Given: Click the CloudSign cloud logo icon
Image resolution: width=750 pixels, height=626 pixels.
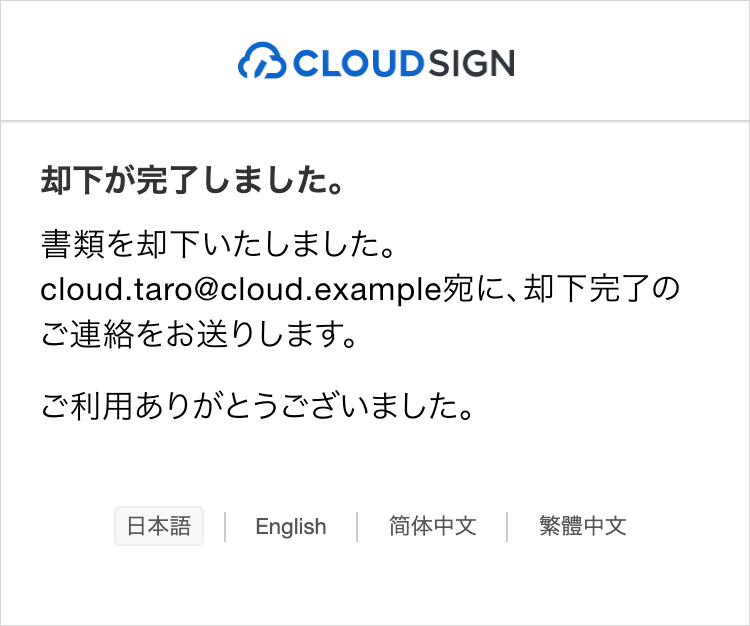Looking at the screenshot, I should pos(262,61).
